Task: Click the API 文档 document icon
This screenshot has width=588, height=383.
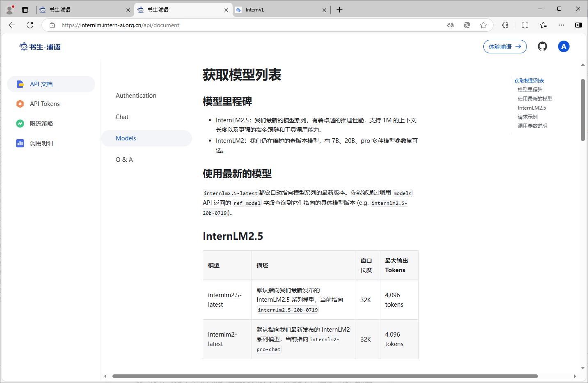Action: tap(20, 84)
